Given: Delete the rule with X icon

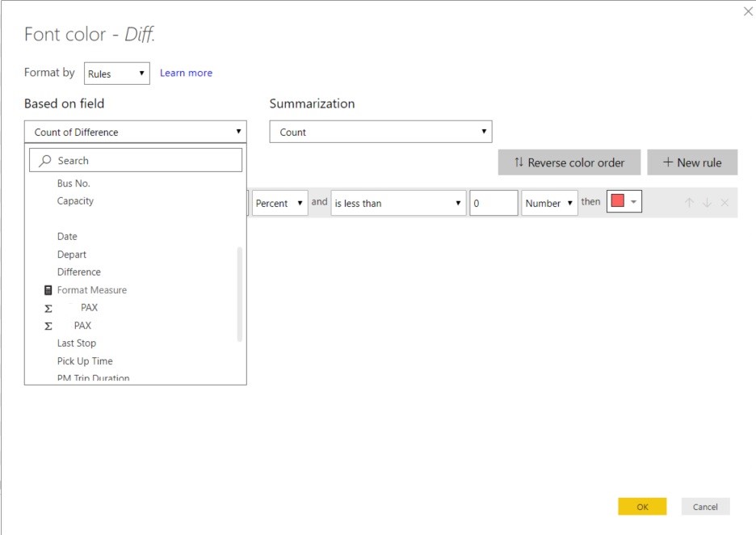Looking at the screenshot, I should coord(724,203).
